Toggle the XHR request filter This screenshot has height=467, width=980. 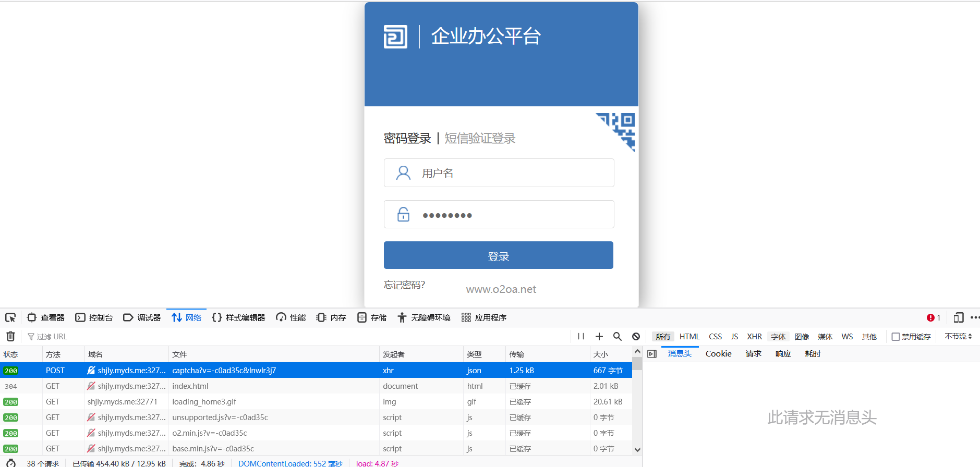click(x=754, y=337)
